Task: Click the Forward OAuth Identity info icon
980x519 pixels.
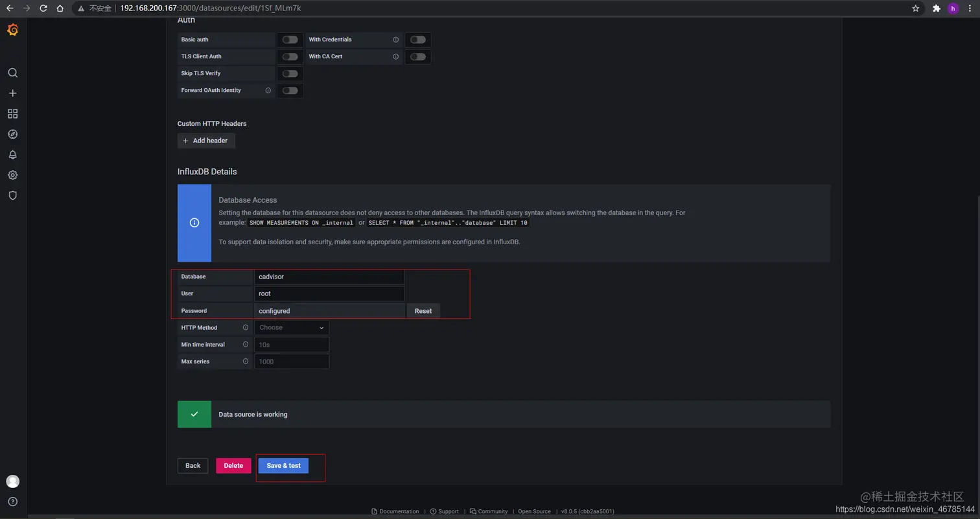Action: [268, 90]
